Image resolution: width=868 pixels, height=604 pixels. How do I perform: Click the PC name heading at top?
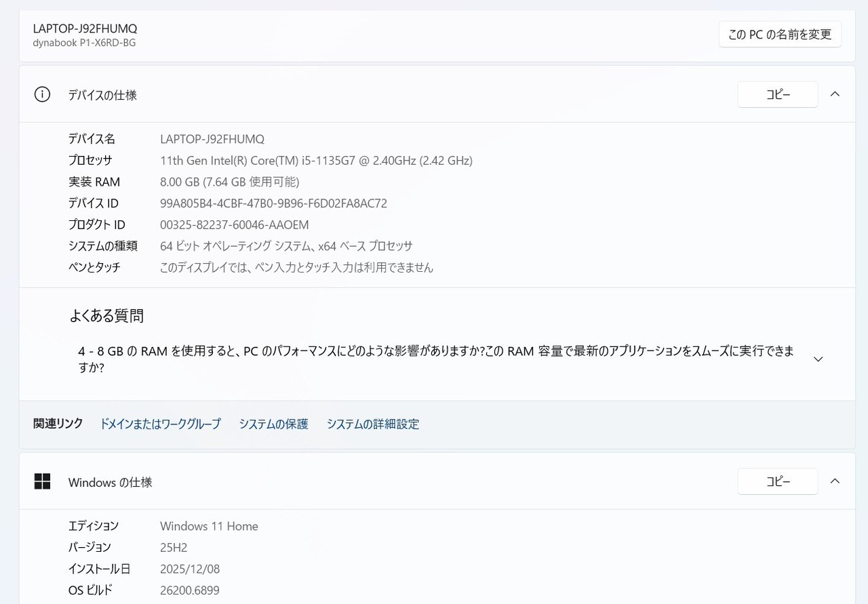[x=85, y=28]
